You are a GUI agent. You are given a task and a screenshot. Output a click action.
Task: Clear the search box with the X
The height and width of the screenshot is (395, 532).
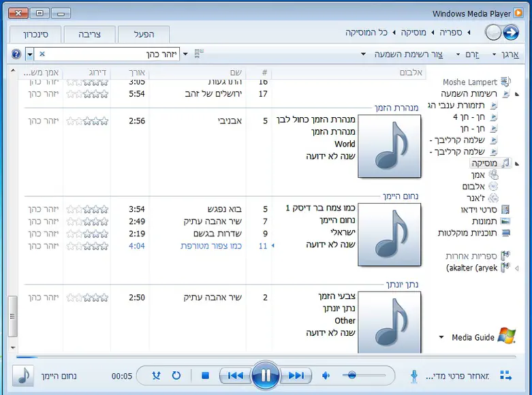coord(42,54)
